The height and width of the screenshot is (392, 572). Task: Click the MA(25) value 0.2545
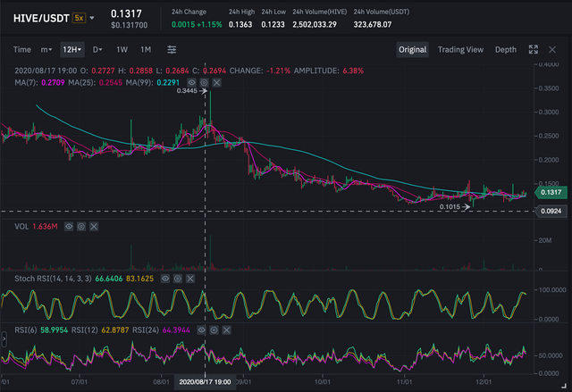111,83
